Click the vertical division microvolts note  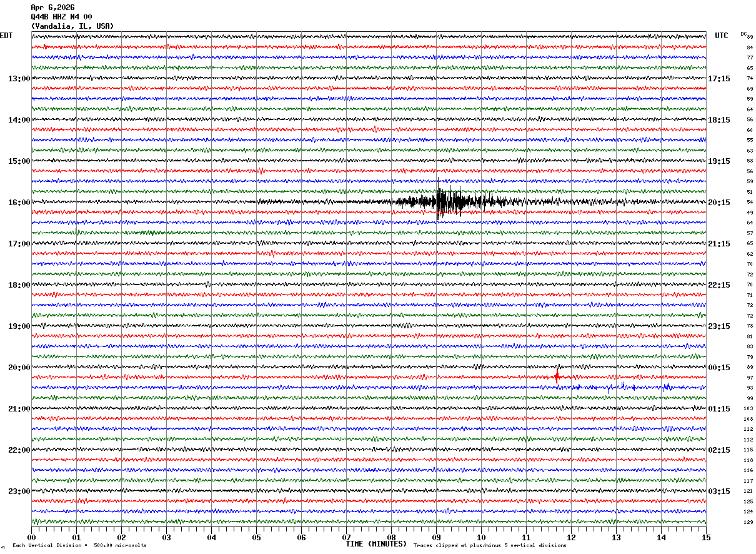click(x=79, y=545)
